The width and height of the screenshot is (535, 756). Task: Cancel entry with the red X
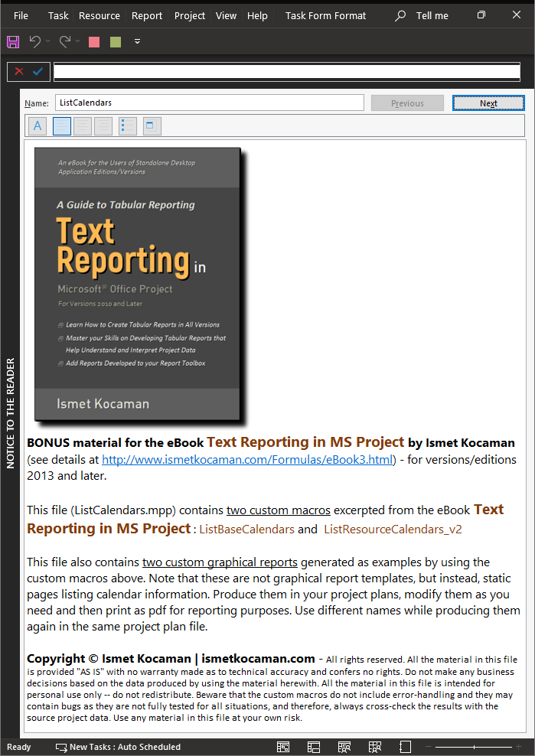[x=19, y=72]
